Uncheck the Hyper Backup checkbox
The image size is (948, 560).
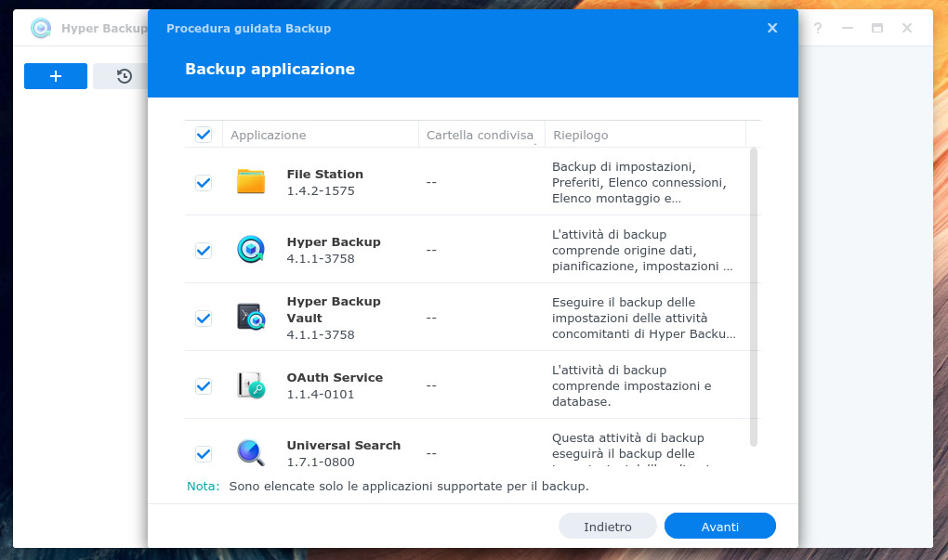coord(204,250)
